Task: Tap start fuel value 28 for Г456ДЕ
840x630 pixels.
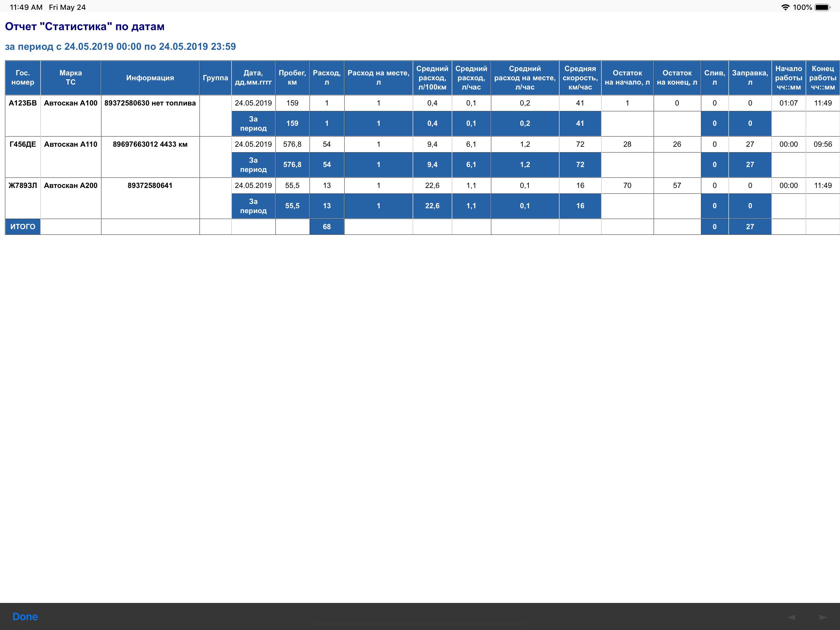Action: 627,144
